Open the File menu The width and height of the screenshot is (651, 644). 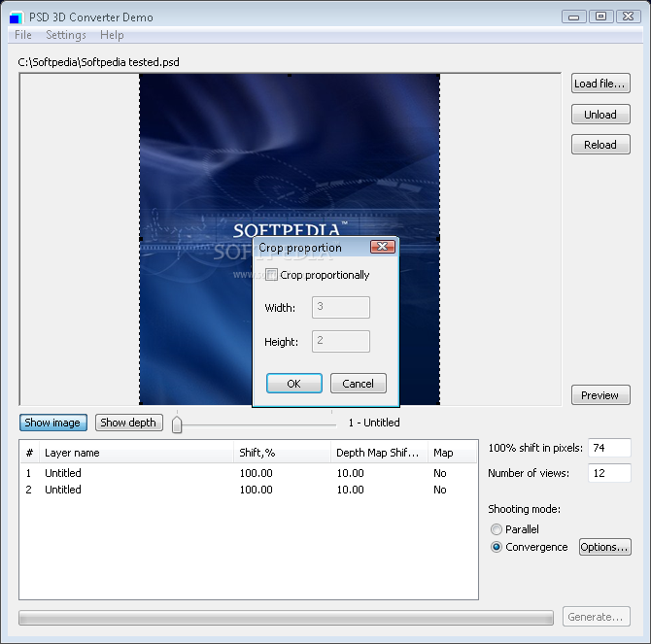(23, 35)
